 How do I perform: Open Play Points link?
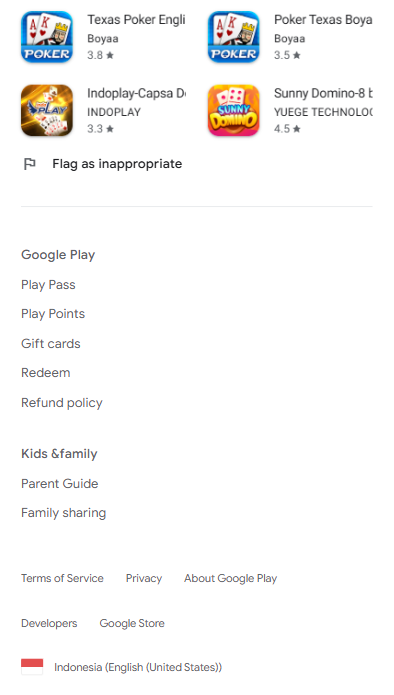point(53,314)
